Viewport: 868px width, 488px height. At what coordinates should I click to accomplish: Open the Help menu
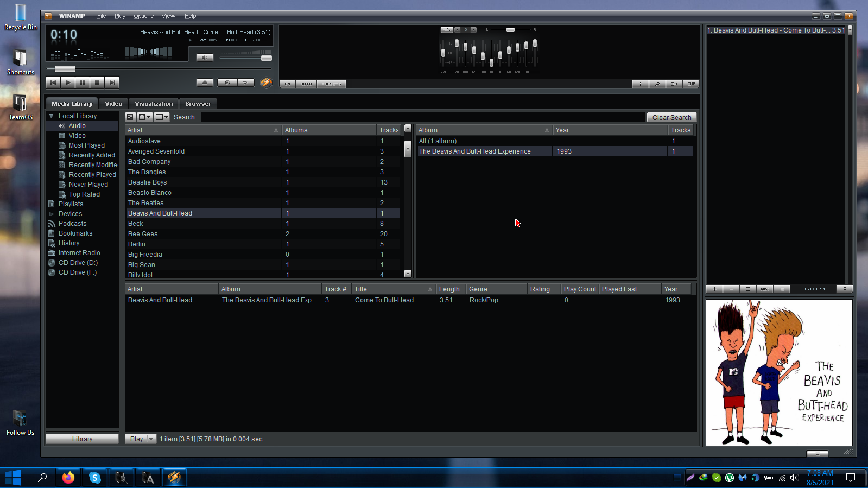click(190, 16)
